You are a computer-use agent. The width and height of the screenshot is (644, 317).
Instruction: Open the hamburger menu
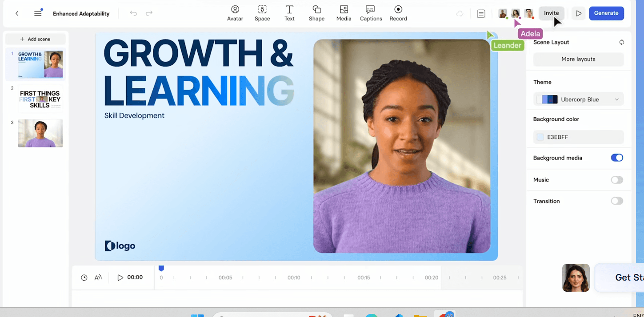pos(38,13)
